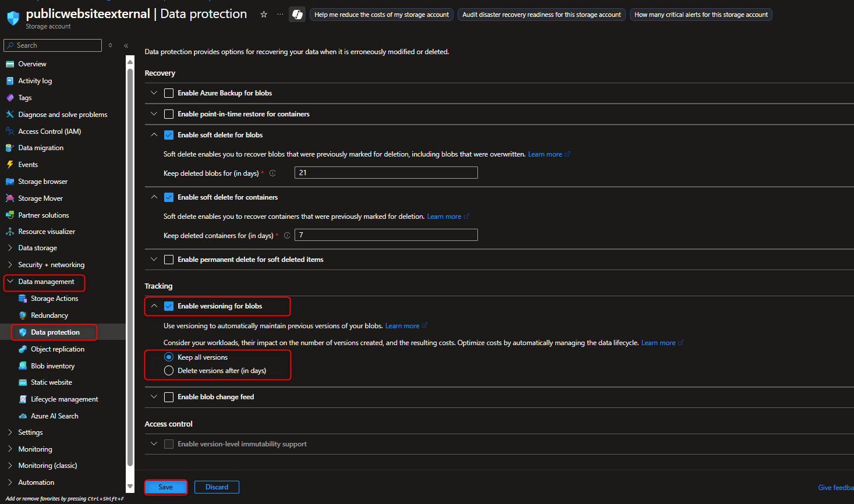Discard the data protection changes
Image resolution: width=854 pixels, height=504 pixels.
tap(217, 487)
